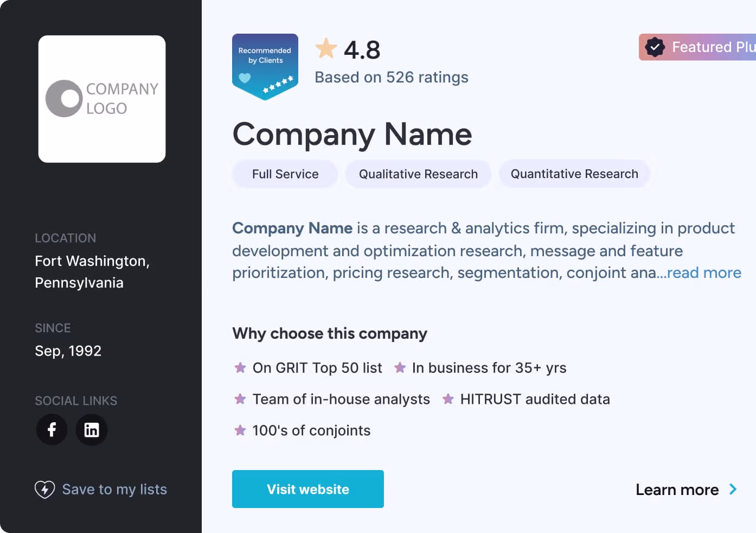This screenshot has width=756, height=533.
Task: Select the Quantitative Research tag
Action: [x=574, y=174]
